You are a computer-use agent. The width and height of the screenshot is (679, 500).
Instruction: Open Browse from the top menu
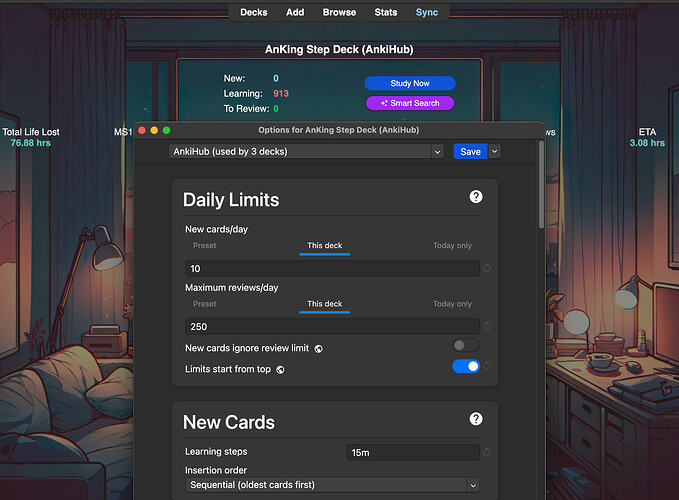pos(339,12)
